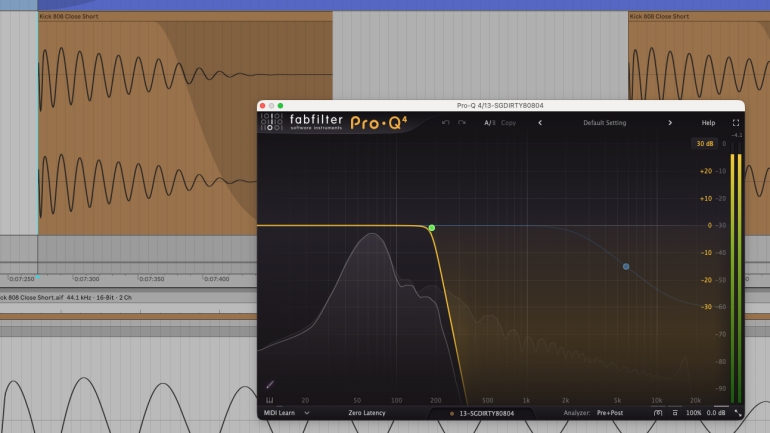Expand the MIDI Learn dropdown arrow
Image resolution: width=770 pixels, height=433 pixels.
(x=307, y=413)
